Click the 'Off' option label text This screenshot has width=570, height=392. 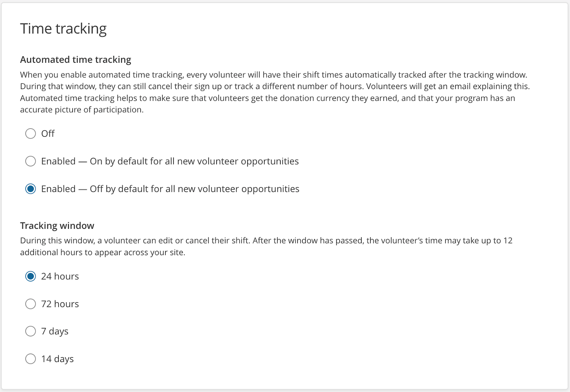[x=48, y=134]
